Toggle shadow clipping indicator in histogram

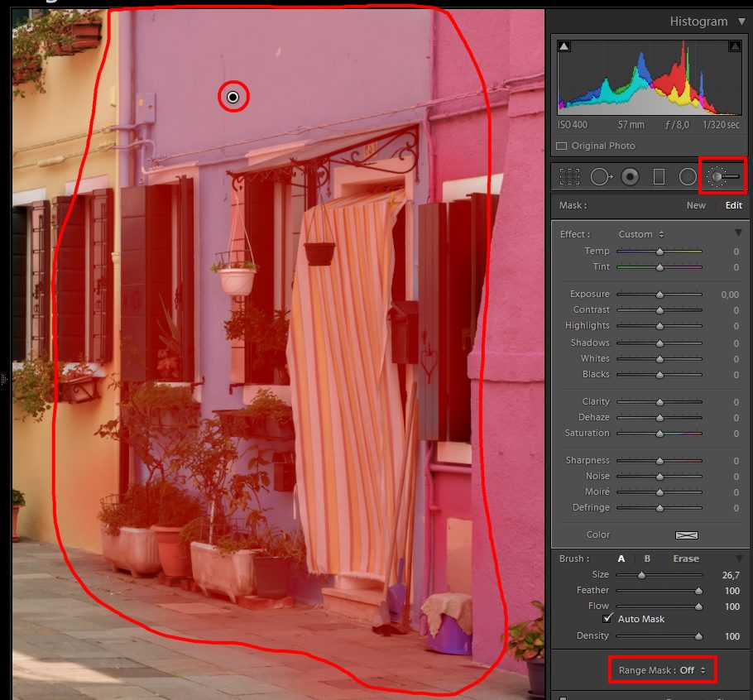click(564, 46)
